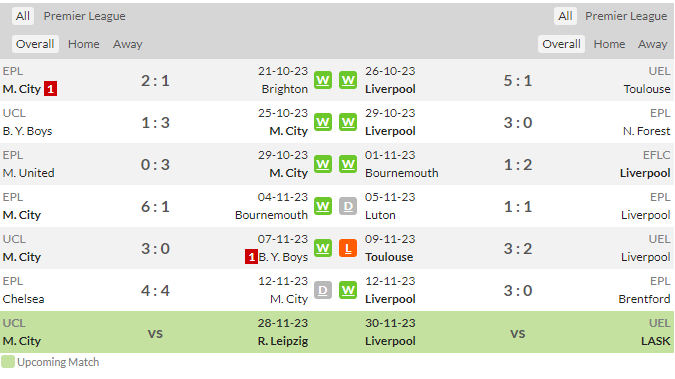This screenshot has height=379, width=675.
Task: Select the left All filter
Action: pyautogui.click(x=23, y=16)
